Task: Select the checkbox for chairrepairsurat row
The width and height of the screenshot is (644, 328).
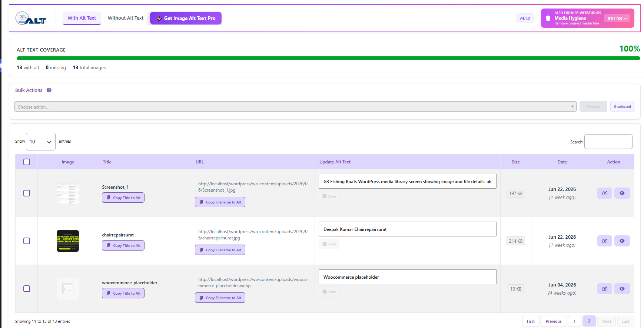Action: click(x=27, y=241)
